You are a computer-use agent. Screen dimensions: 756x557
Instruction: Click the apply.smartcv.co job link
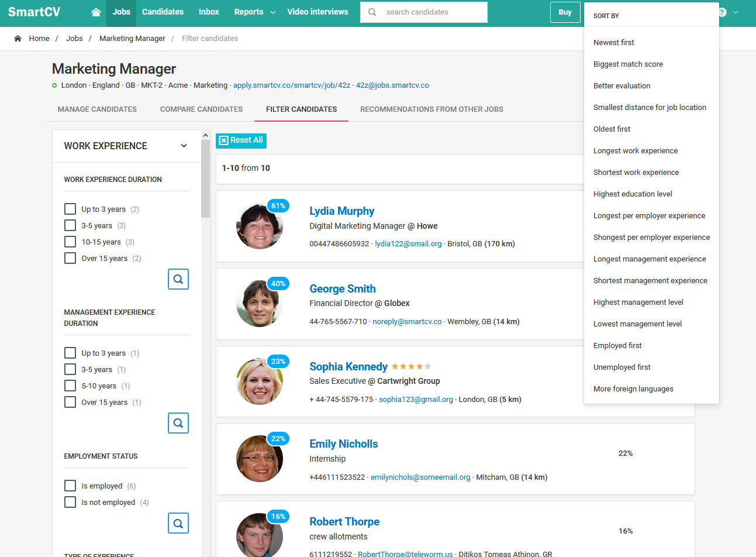point(292,85)
